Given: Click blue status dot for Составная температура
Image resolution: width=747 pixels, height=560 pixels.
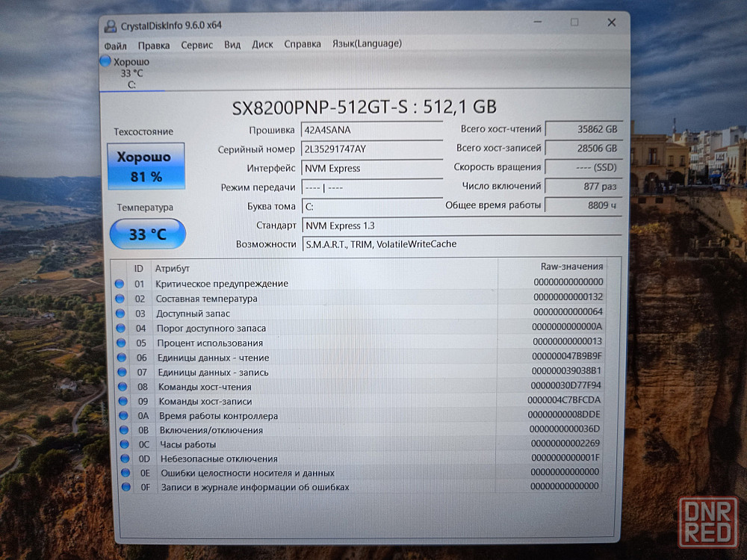Looking at the screenshot, I should pos(120,299).
